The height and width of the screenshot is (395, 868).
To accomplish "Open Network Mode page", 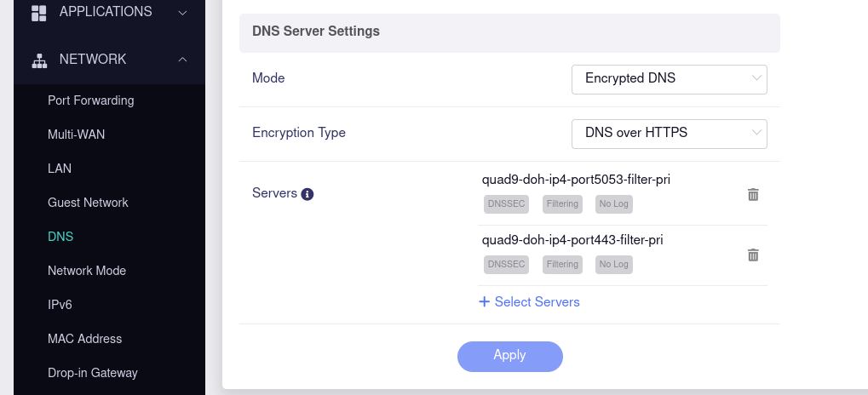I will click(x=87, y=271).
